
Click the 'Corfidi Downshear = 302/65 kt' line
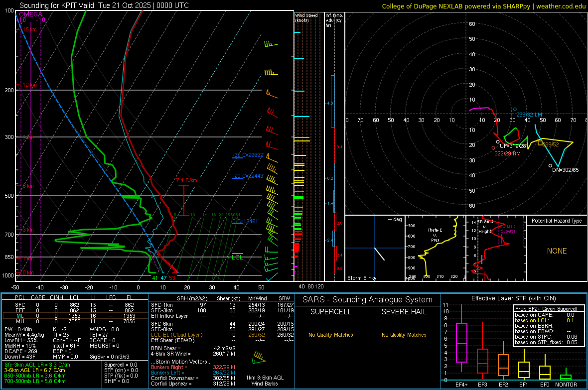tap(193, 378)
